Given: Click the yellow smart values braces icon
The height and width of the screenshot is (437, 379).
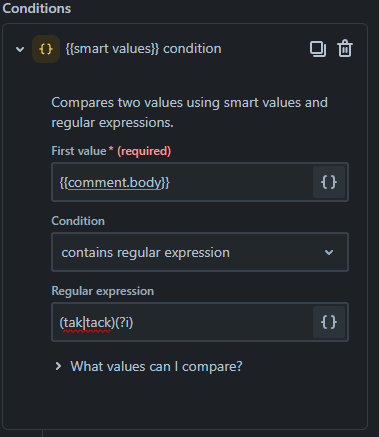Looking at the screenshot, I should 46,49.
